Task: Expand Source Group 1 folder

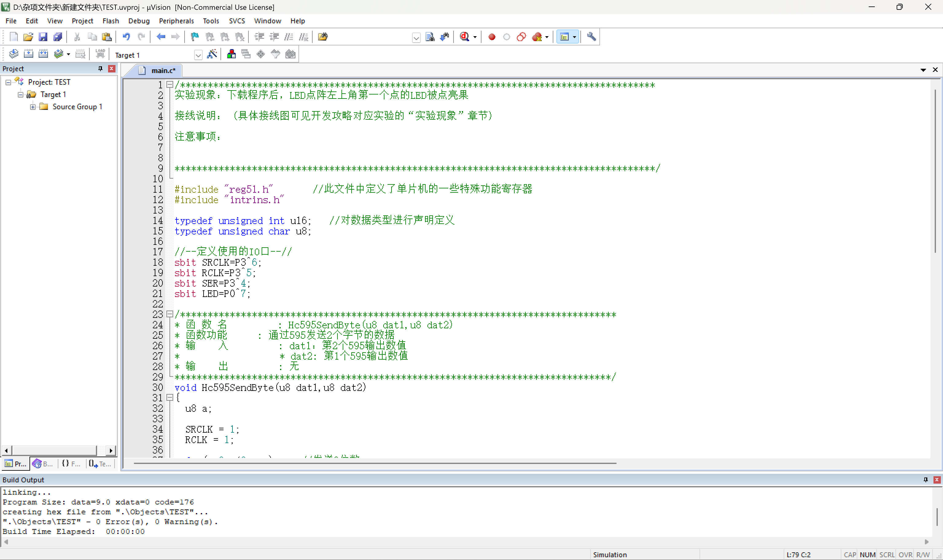Action: tap(33, 107)
